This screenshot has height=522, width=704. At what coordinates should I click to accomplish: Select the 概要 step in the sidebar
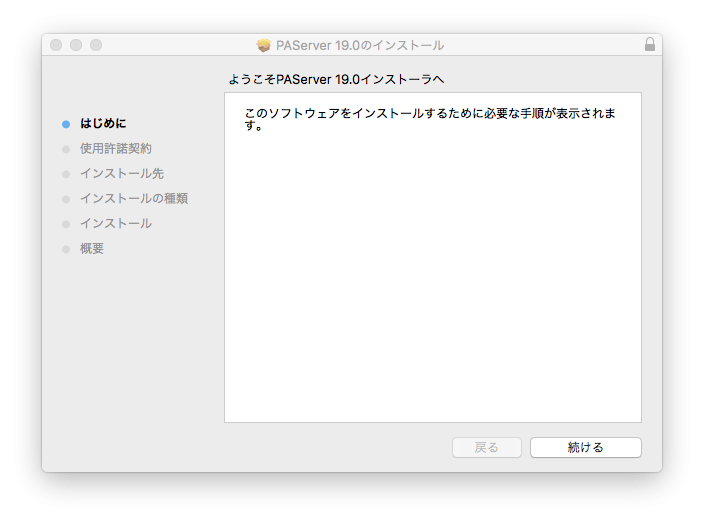pos(92,249)
